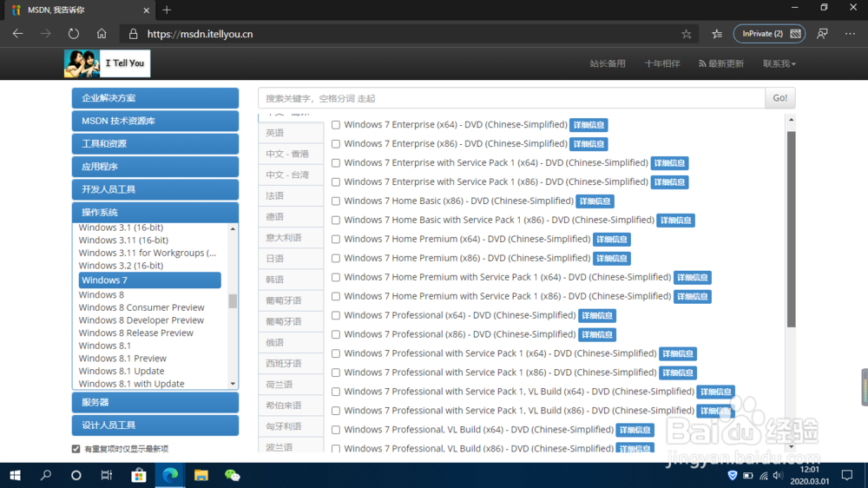Open volume control tray icon
The height and width of the screenshot is (488, 868).
(x=778, y=475)
